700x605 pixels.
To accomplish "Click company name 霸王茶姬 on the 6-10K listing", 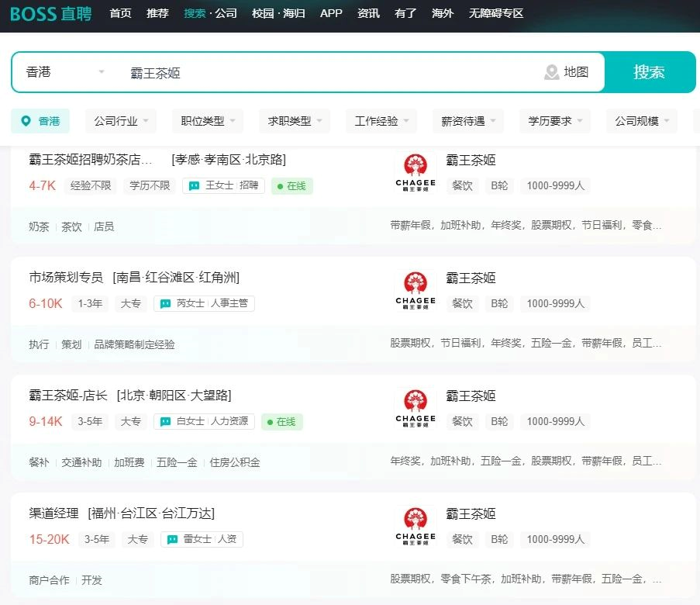I will (x=471, y=278).
